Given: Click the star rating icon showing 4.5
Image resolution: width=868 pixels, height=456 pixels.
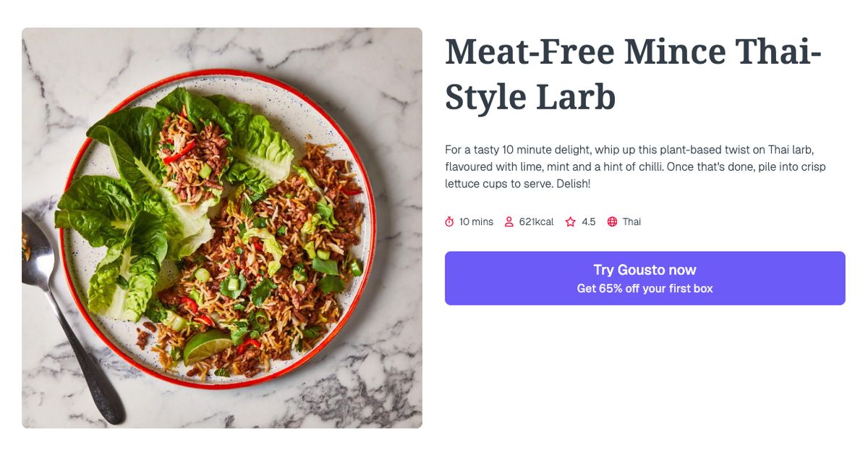Looking at the screenshot, I should click(x=570, y=221).
